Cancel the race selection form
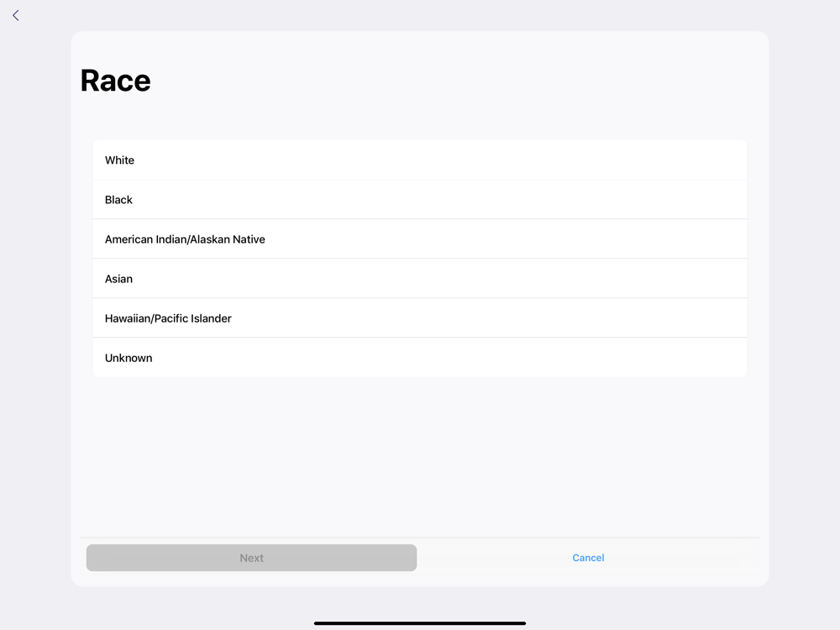The image size is (840, 630). [x=588, y=558]
